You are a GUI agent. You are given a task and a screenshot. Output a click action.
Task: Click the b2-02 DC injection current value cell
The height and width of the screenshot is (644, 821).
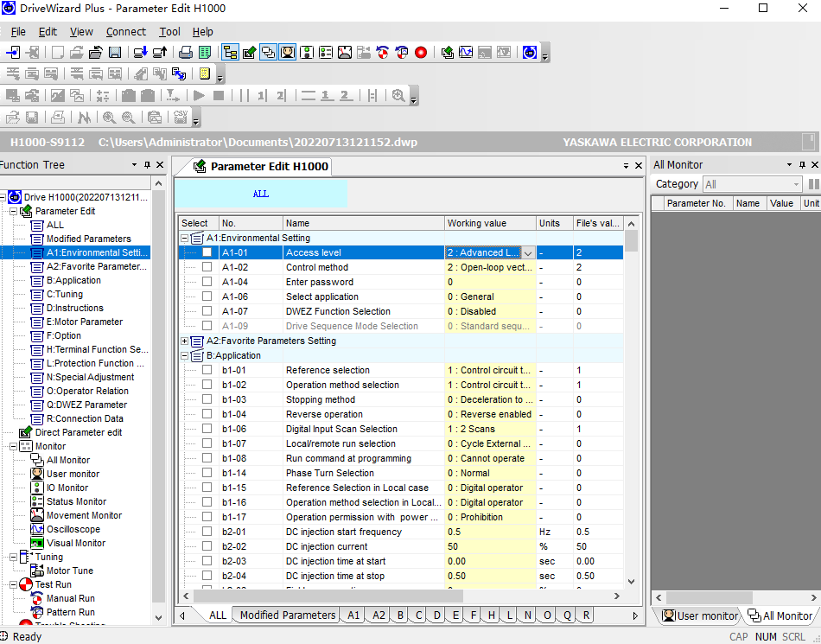point(490,546)
